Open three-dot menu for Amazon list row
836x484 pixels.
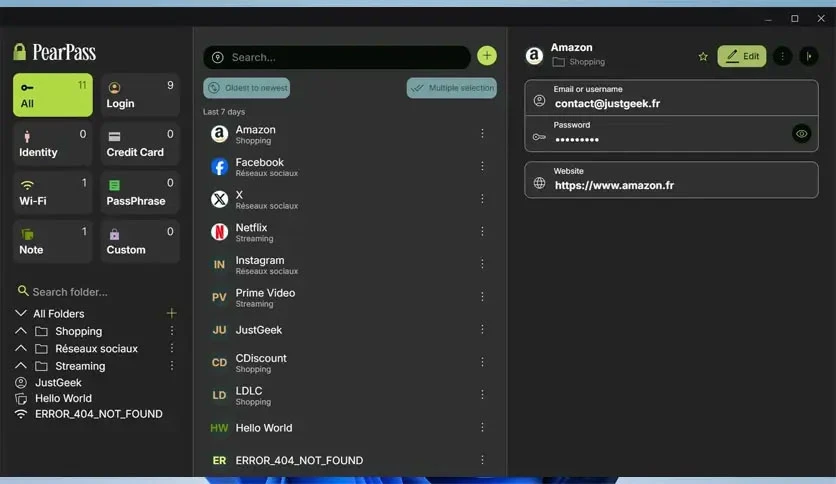482,133
